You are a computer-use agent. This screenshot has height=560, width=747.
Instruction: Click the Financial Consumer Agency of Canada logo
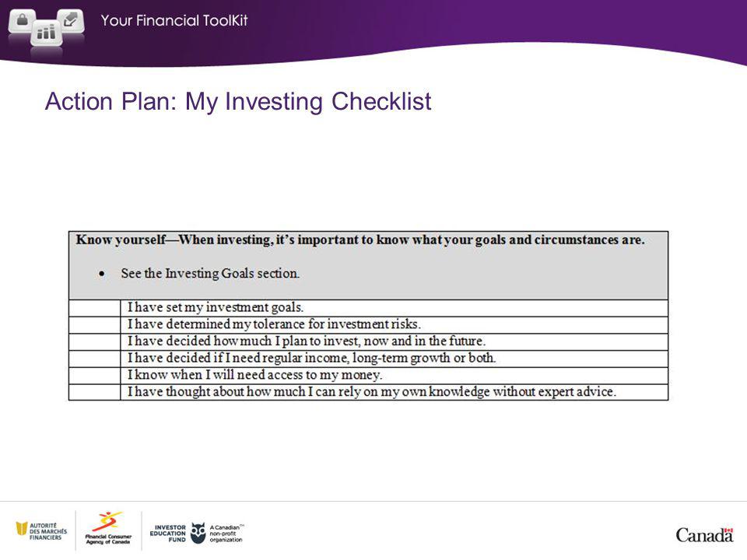click(x=108, y=529)
